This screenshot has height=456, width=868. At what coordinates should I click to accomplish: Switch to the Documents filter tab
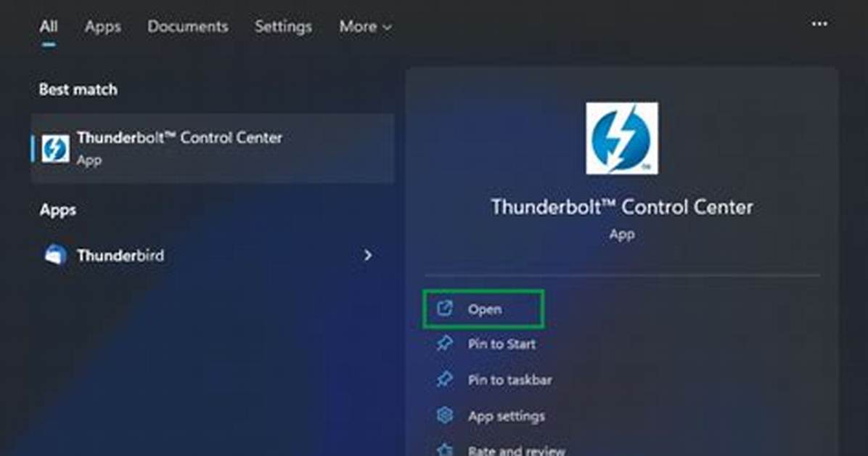pyautogui.click(x=188, y=27)
